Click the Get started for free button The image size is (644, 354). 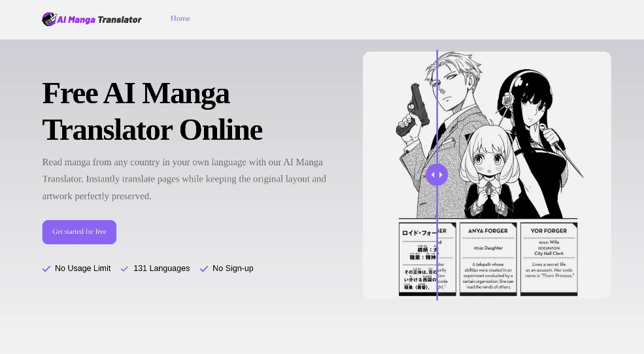[x=79, y=232]
